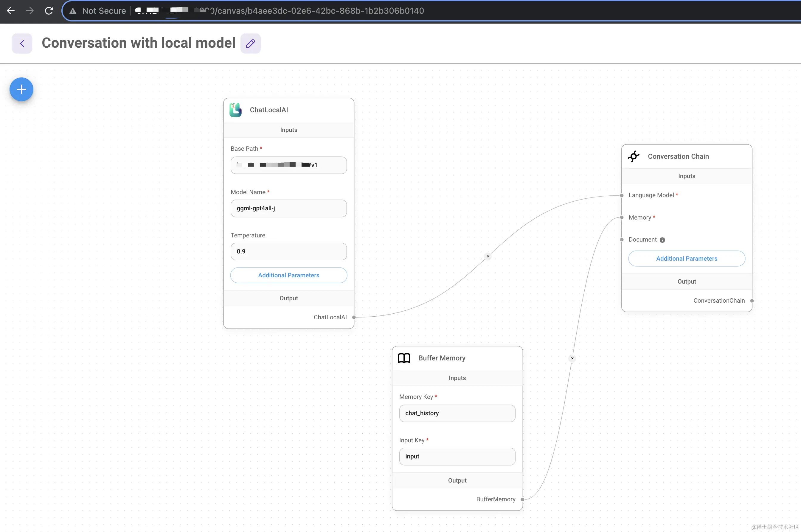Click the Buffer Memory book icon

[404, 358]
